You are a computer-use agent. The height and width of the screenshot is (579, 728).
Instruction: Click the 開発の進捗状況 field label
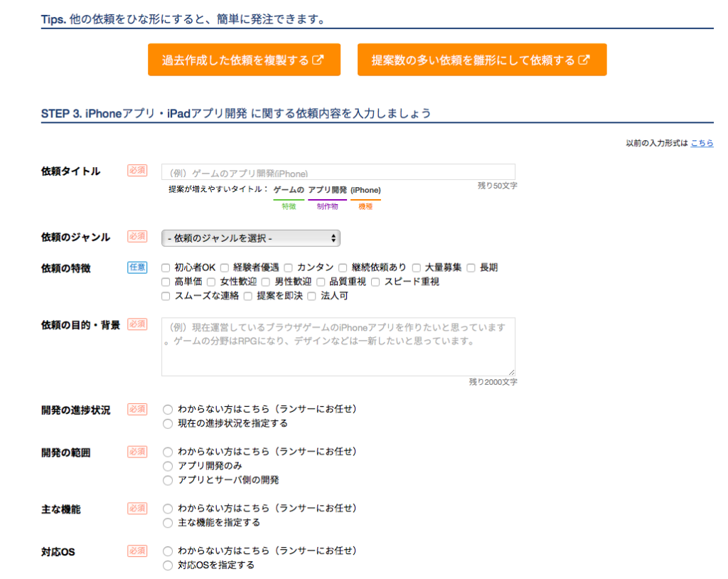[75, 410]
